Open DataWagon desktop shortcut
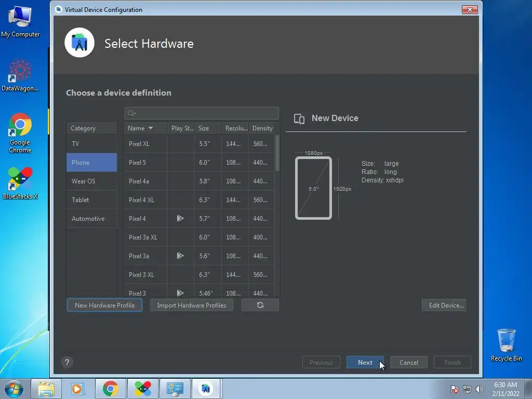The height and width of the screenshot is (399, 532). pos(20,76)
